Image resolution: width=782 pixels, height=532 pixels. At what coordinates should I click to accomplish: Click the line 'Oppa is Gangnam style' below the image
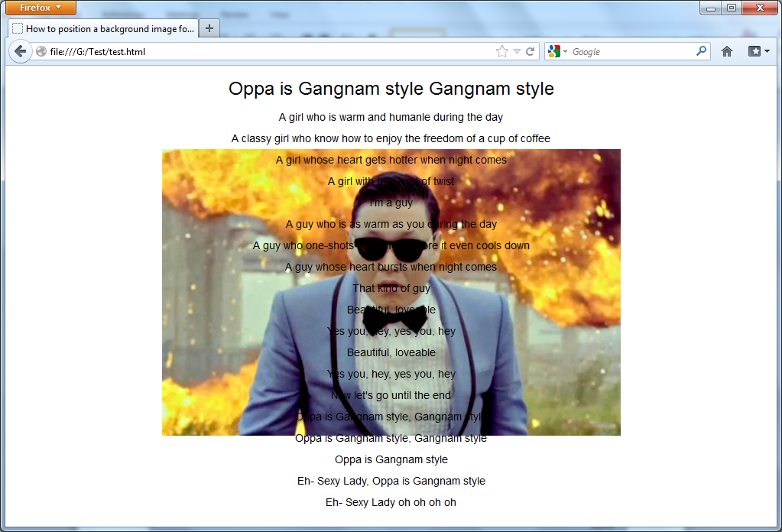391,459
